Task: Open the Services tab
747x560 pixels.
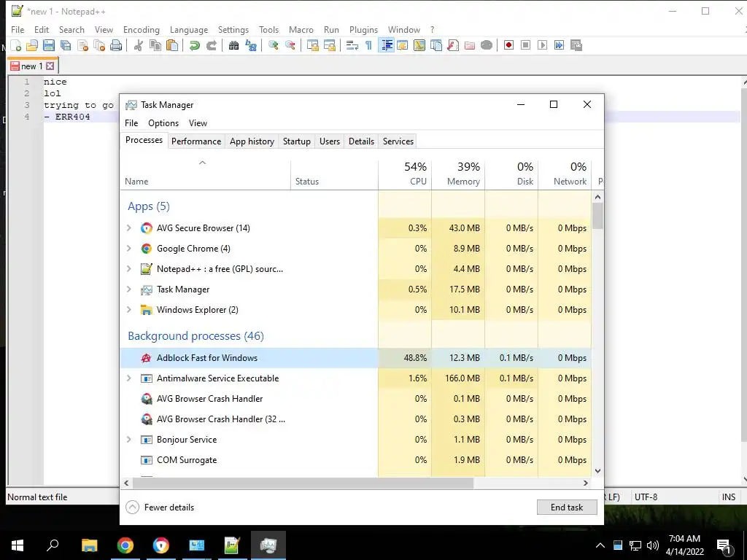Action: pos(398,141)
